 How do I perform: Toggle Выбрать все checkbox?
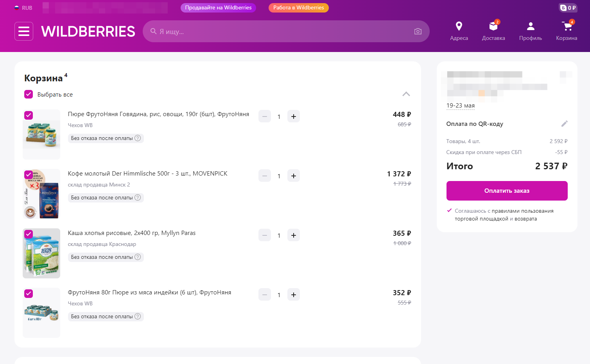(x=29, y=94)
